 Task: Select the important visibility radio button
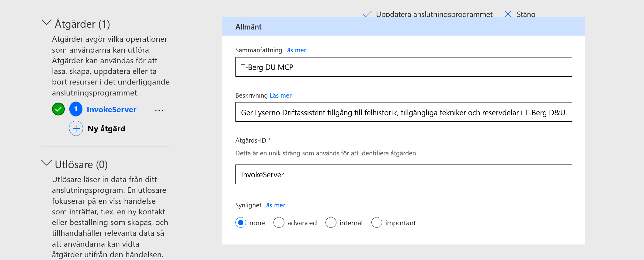pos(377,223)
